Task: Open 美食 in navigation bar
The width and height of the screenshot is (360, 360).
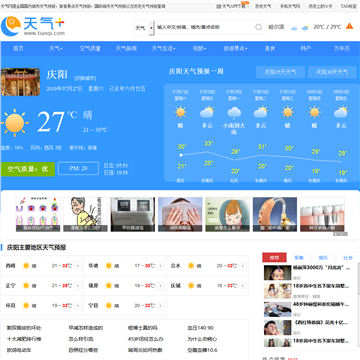Action: click(270, 49)
